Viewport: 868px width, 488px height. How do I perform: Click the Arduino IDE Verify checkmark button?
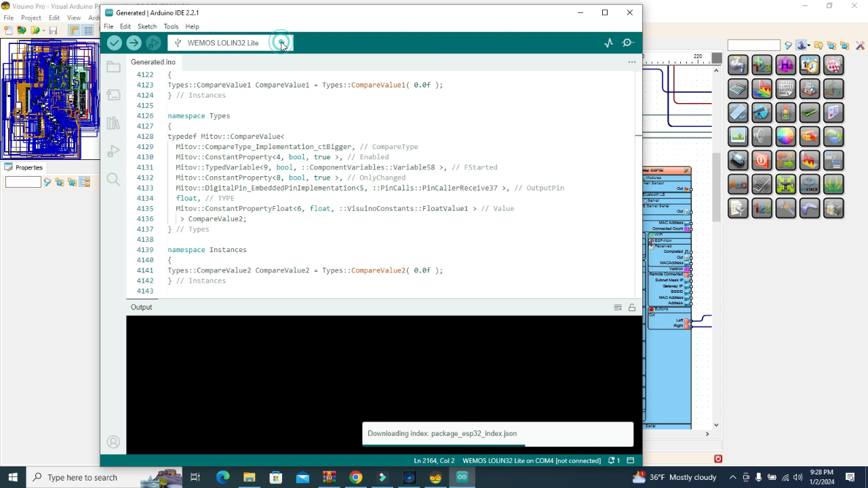point(115,43)
